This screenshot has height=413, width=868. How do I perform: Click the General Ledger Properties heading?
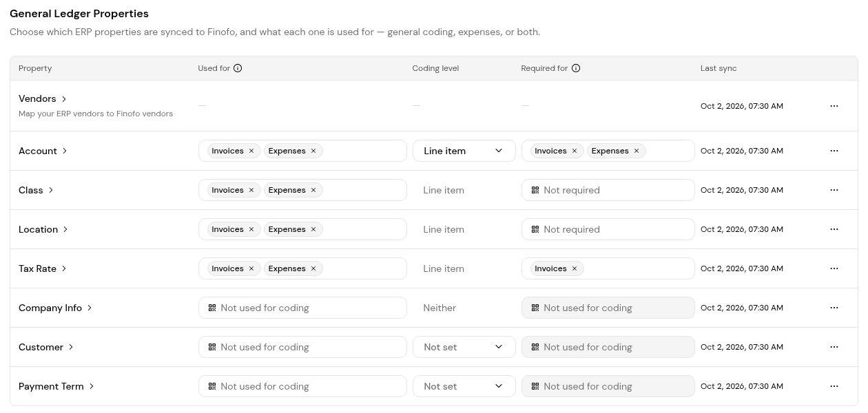[79, 13]
